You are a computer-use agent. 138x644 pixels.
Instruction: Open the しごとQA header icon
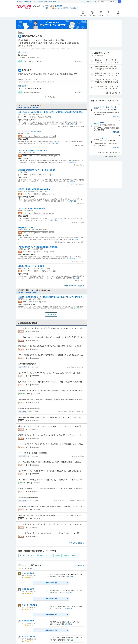(92, 14)
